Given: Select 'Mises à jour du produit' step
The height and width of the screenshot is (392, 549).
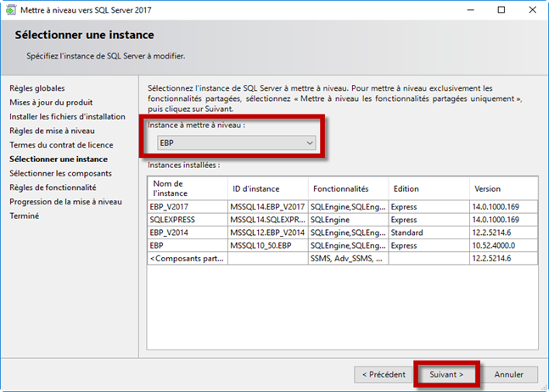Looking at the screenshot, I should [51, 103].
